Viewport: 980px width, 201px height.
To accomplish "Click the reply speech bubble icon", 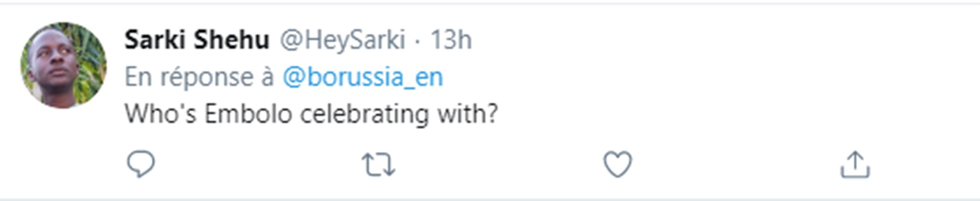I will click(141, 164).
